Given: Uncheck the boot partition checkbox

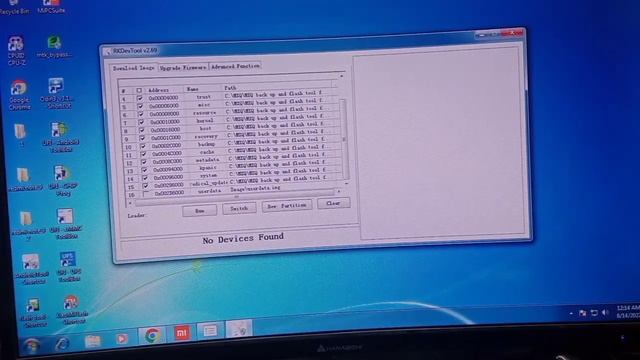Looking at the screenshot, I should coord(141,130).
